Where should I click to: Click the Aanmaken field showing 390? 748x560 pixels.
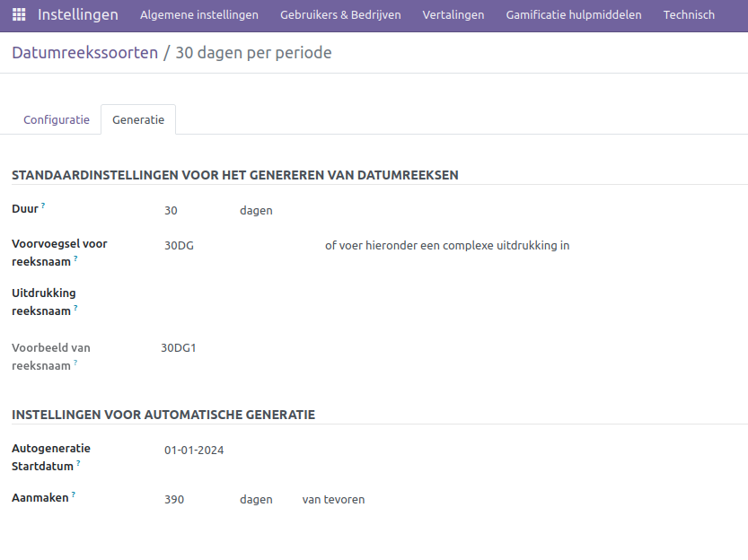click(x=175, y=499)
